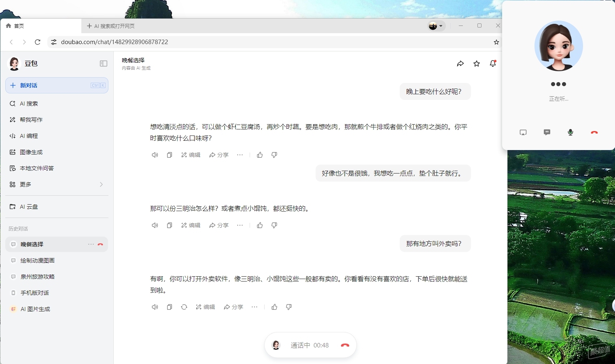Viewport: 615px width, 364px height.
Task: Click the 晚餐选择 chat title
Action: (133, 60)
